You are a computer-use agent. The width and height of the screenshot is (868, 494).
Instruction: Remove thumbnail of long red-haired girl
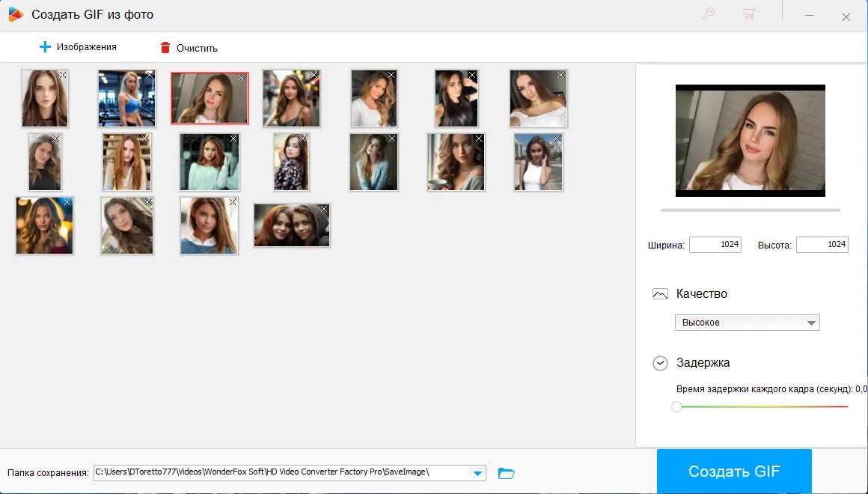[x=145, y=138]
